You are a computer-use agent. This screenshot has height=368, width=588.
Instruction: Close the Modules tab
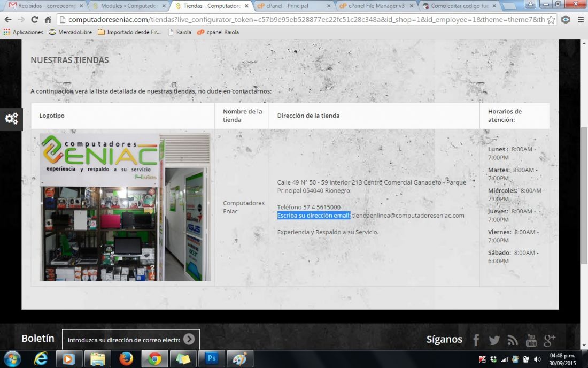click(x=164, y=6)
